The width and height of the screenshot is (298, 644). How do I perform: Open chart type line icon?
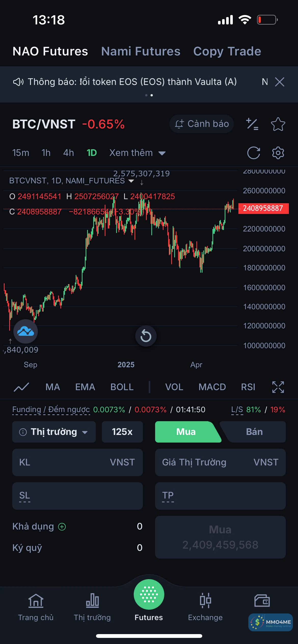click(21, 387)
